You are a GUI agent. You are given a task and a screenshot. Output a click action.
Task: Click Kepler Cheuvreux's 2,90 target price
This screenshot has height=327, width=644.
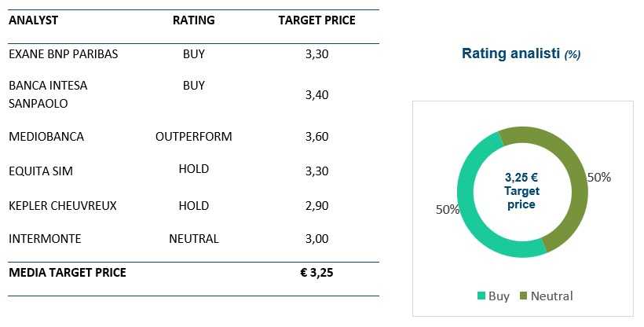click(x=317, y=206)
